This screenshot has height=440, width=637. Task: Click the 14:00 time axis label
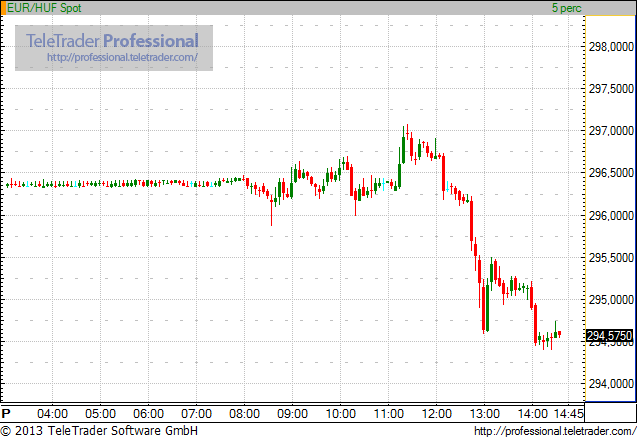532,414
